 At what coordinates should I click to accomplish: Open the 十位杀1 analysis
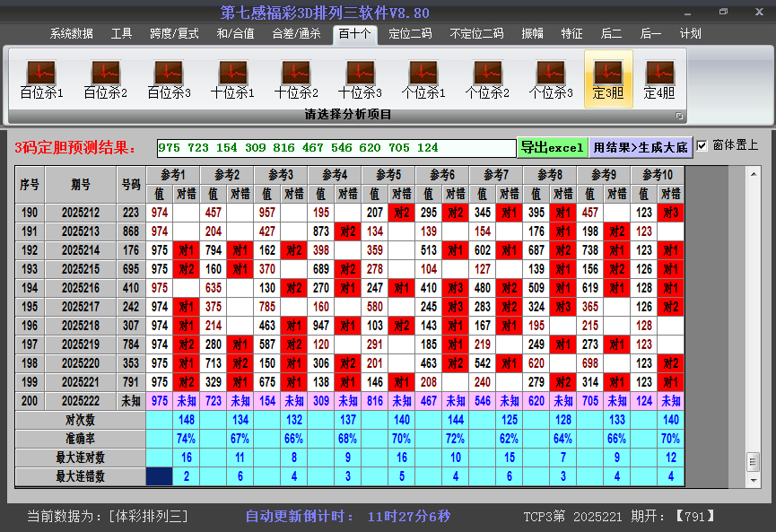(x=232, y=79)
